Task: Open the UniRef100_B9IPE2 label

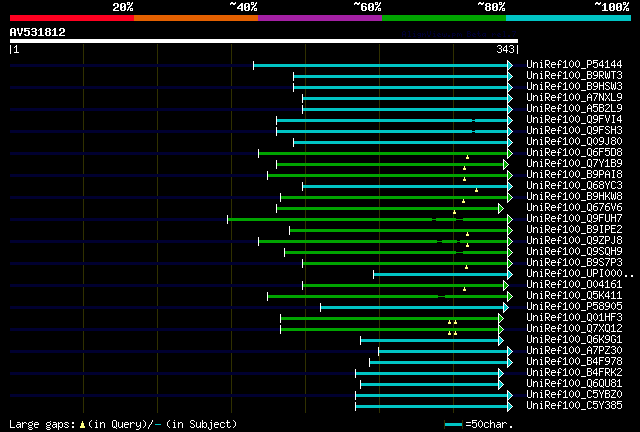Action: coord(574,229)
